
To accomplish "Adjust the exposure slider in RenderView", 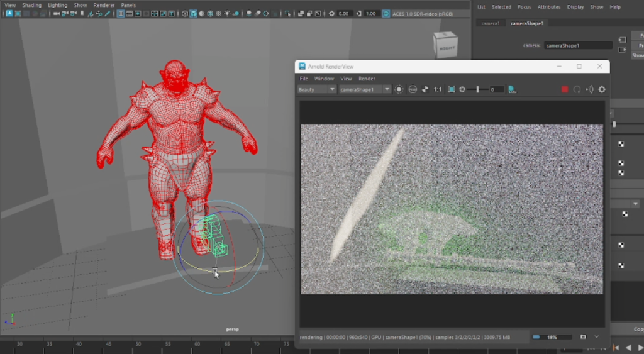I will [478, 89].
